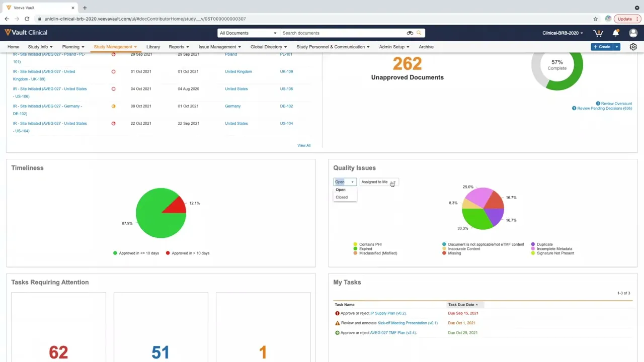Click the red alert icon beside IP Supply Plan task

337,313
